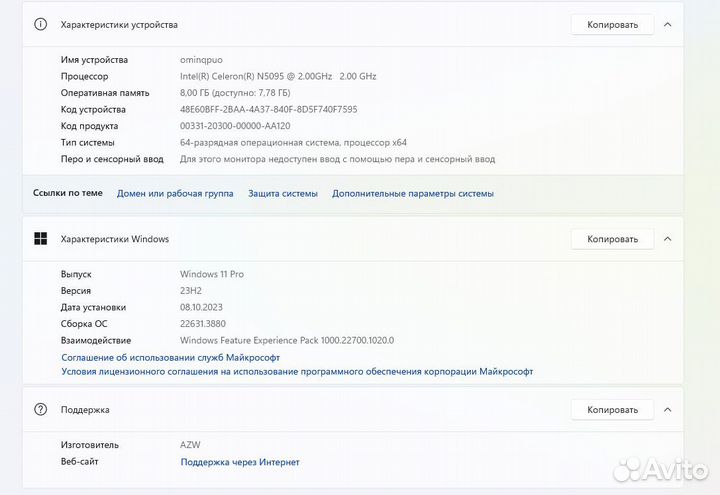Collapse the Поддержка section chevron
The width and height of the screenshot is (720, 495).
pos(667,409)
